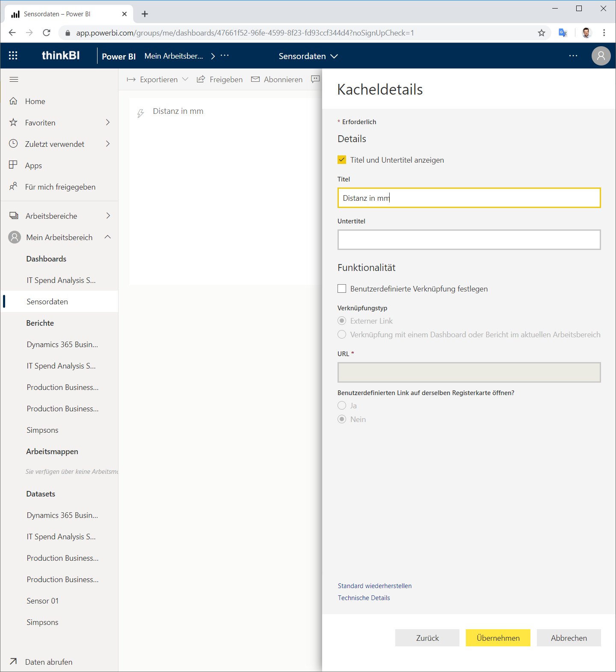Click the Google Translate extension icon

[x=563, y=33]
